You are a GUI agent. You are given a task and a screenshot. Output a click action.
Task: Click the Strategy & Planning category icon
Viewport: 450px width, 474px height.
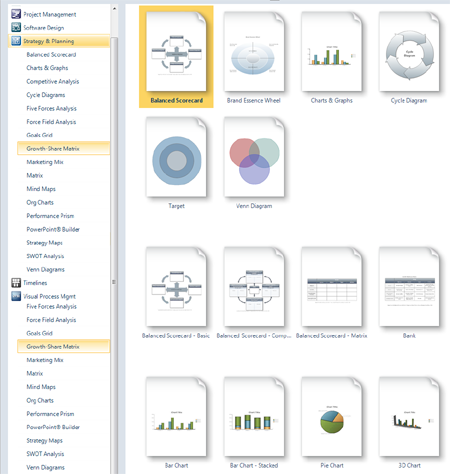pyautogui.click(x=16, y=41)
